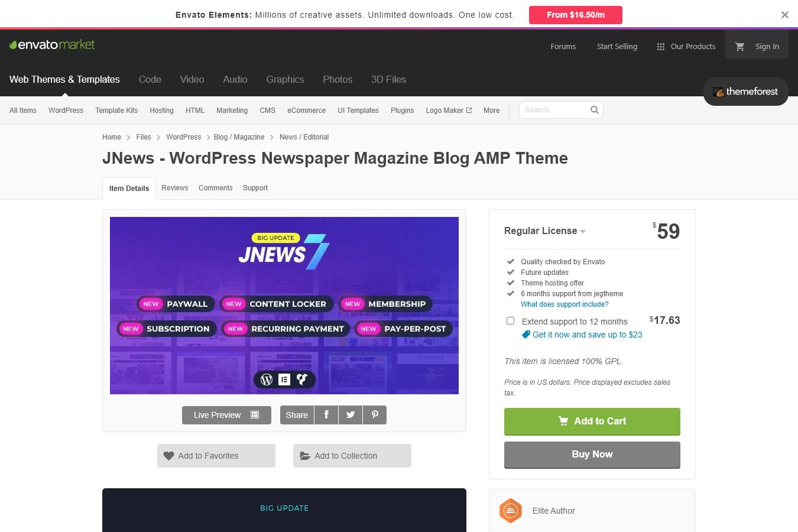Switch to the Support tab

tap(255, 188)
